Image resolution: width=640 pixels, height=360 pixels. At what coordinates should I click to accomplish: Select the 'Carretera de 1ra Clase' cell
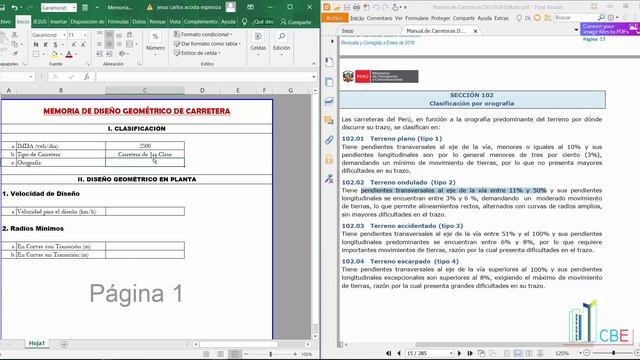tap(145, 154)
